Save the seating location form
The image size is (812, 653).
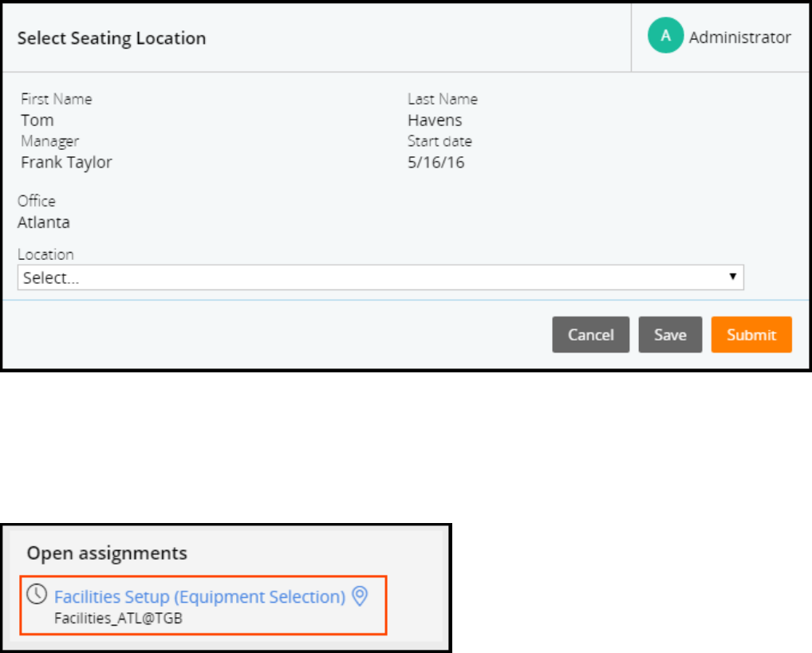(670, 335)
